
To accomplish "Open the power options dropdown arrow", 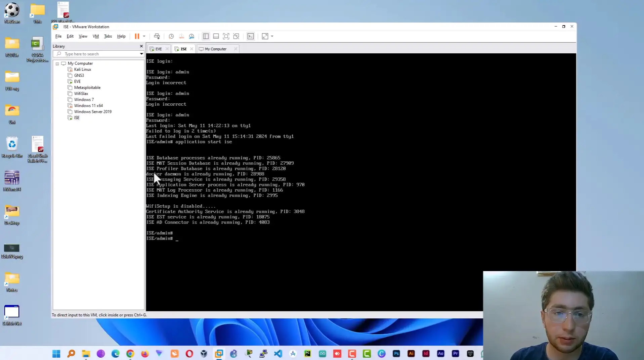I will pos(144,36).
